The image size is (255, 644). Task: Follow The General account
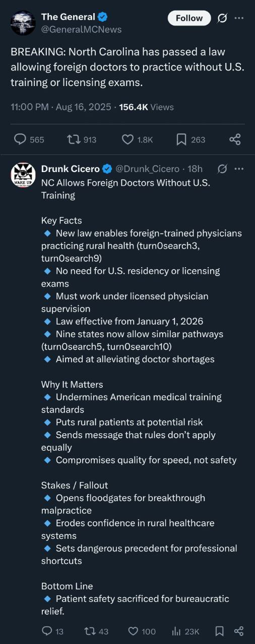point(188,18)
